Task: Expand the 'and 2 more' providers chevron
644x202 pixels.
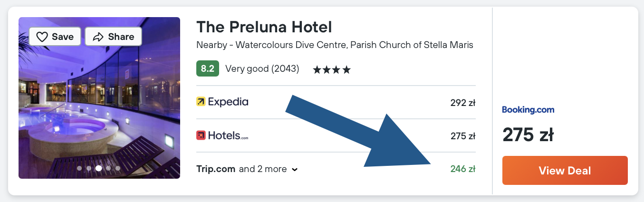Action: click(295, 169)
